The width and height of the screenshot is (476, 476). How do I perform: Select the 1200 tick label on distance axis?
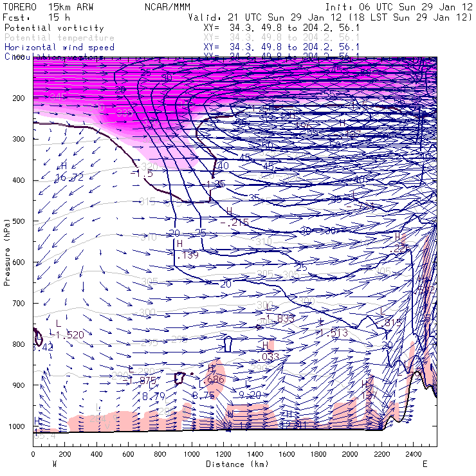tap(223, 454)
